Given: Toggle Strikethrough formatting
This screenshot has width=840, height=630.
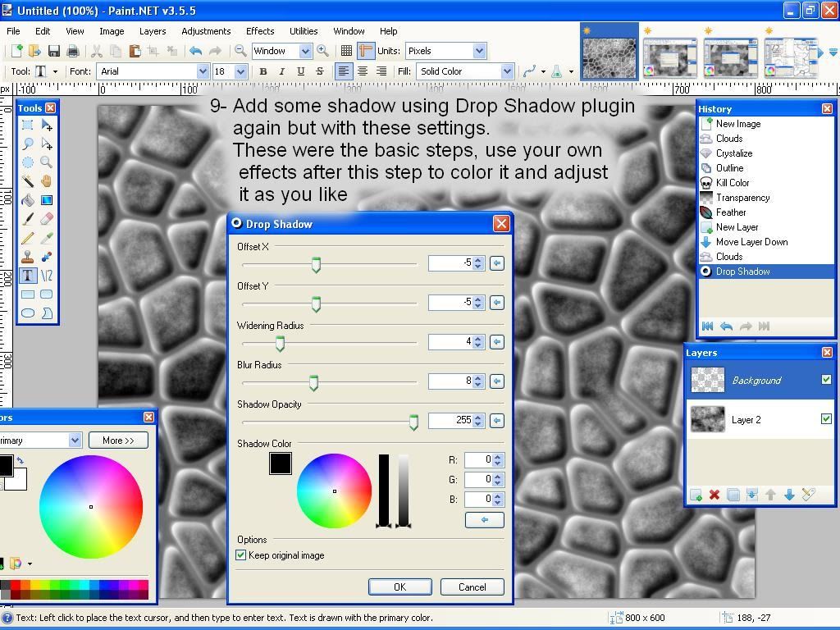Looking at the screenshot, I should 320,71.
